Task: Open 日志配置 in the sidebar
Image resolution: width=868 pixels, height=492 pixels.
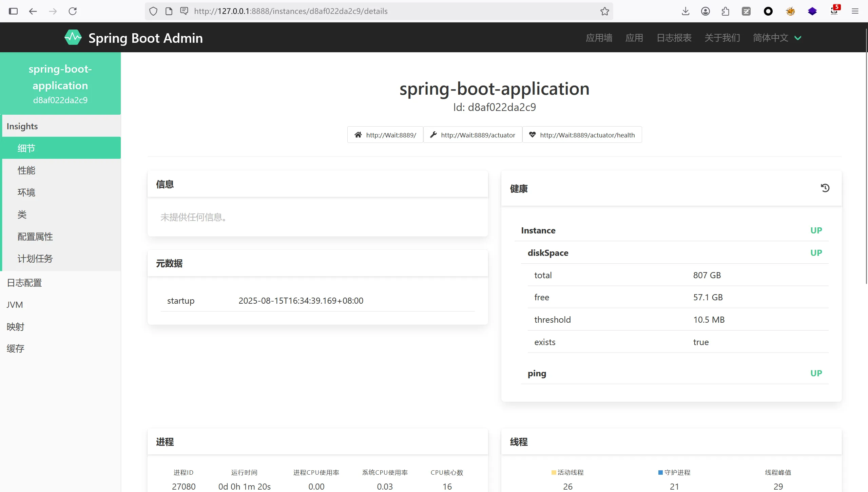Action: [24, 283]
